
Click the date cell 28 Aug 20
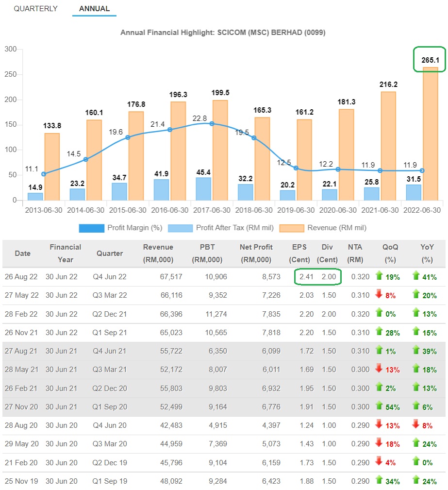[x=21, y=425]
